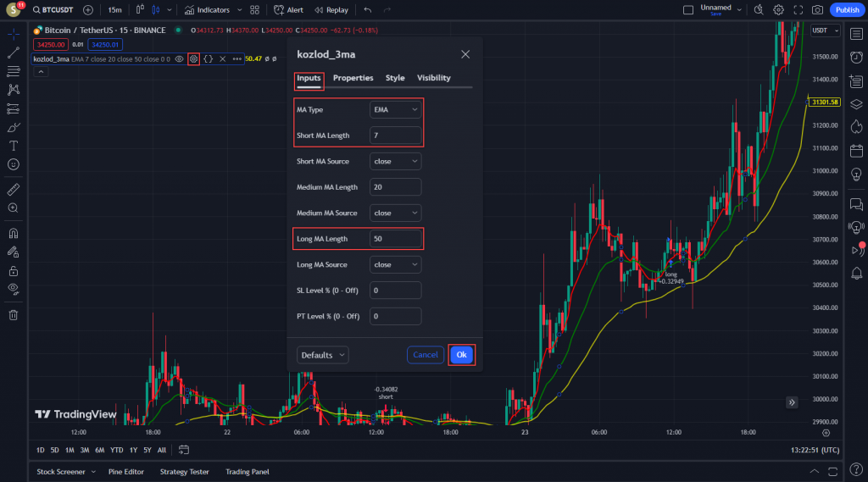Select the ruler measure tool
The image size is (868, 482).
coord(14,189)
